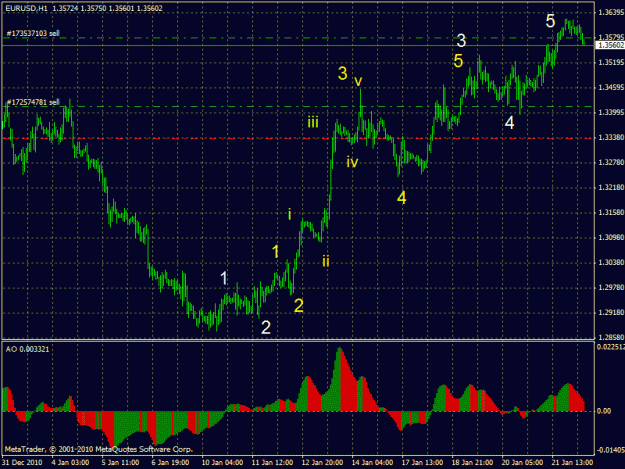625x469 pixels.
Task: Click the 6 Jan 19:00 time label
Action: (170, 463)
